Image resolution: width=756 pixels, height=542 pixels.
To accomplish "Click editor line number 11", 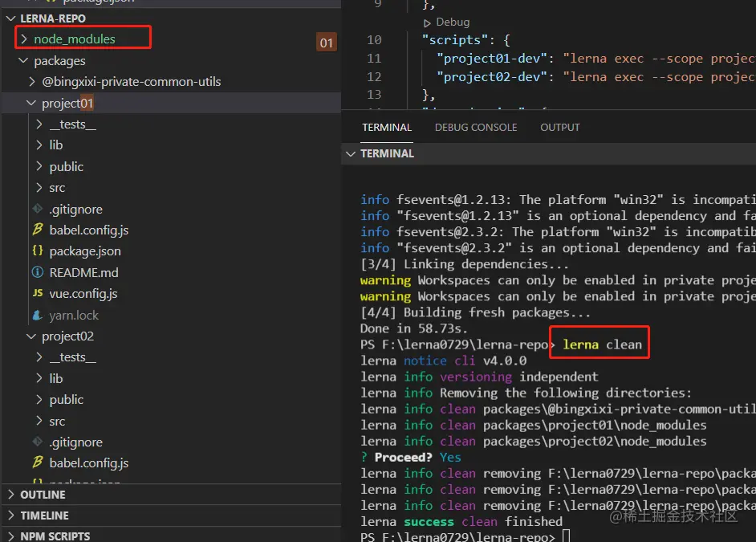I will point(374,59).
